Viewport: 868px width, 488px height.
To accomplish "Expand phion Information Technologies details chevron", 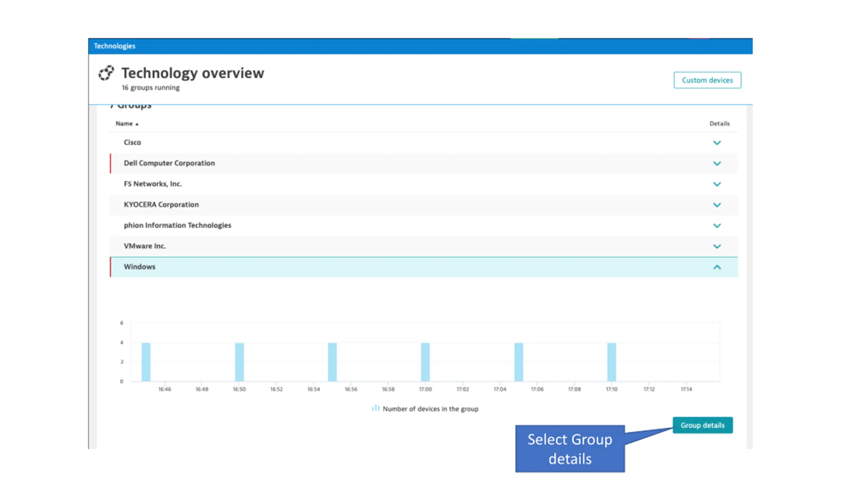I will pos(716,225).
